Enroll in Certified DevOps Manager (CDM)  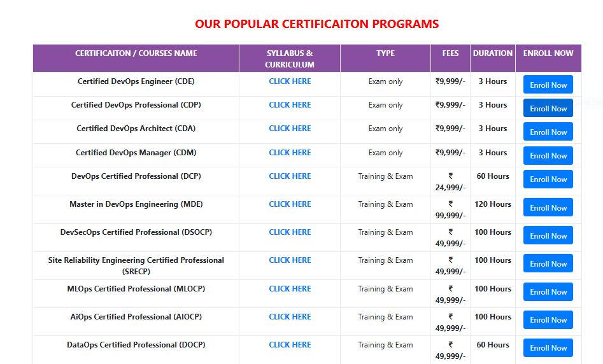548,155
